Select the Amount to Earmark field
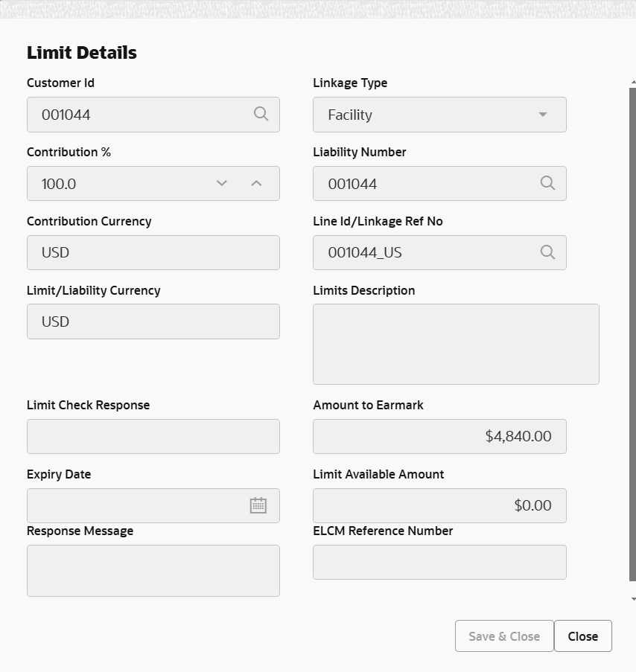The width and height of the screenshot is (636, 672). click(x=439, y=436)
